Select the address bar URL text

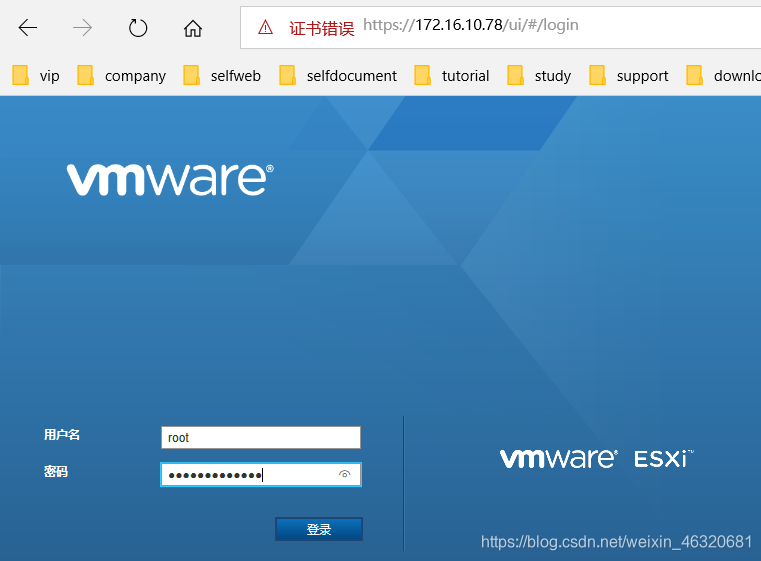[x=471, y=25]
